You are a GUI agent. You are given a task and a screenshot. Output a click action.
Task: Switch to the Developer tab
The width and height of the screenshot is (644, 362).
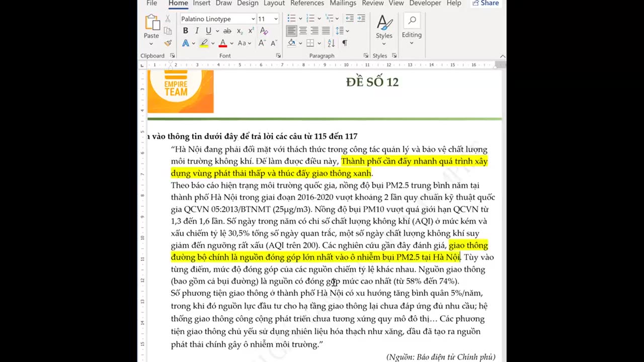[425, 4]
